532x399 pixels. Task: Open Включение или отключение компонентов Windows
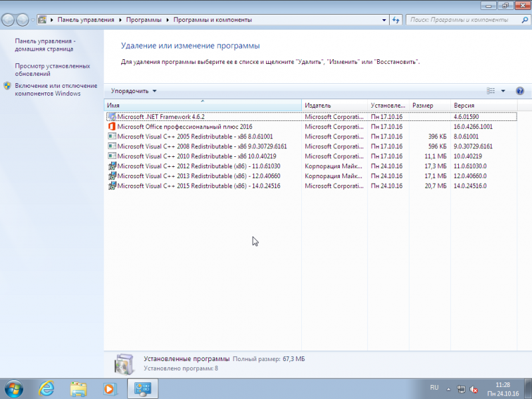pyautogui.click(x=56, y=90)
